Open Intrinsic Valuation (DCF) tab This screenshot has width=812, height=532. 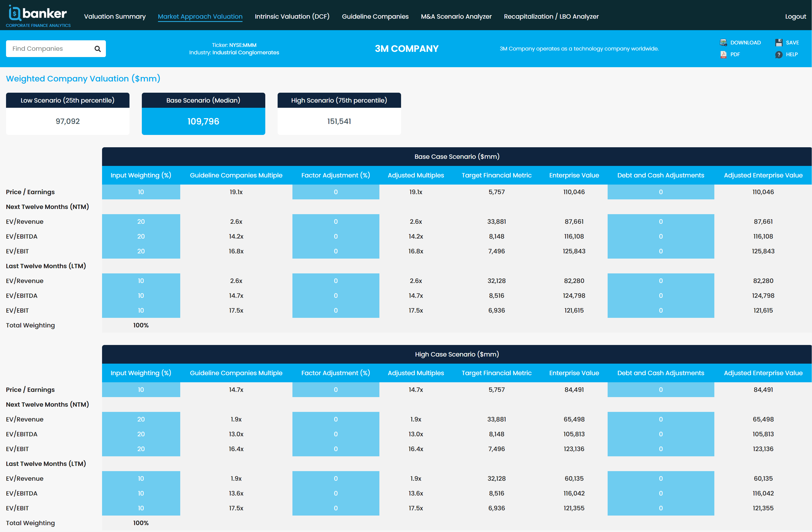pos(292,16)
